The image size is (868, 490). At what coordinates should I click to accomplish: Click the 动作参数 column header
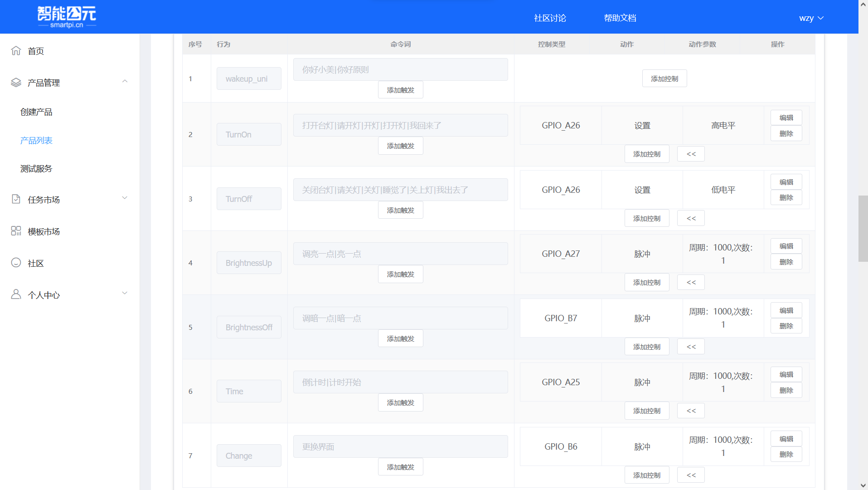pyautogui.click(x=702, y=44)
